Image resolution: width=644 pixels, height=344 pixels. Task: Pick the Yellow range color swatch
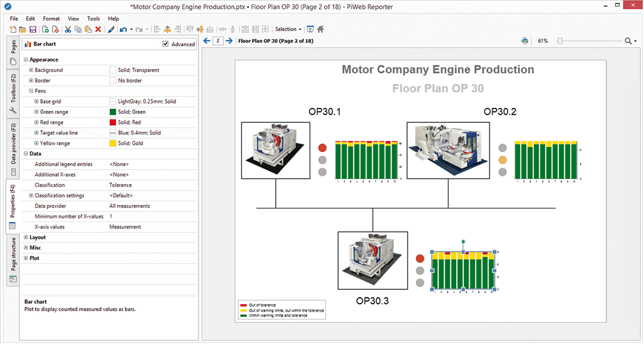(x=113, y=143)
